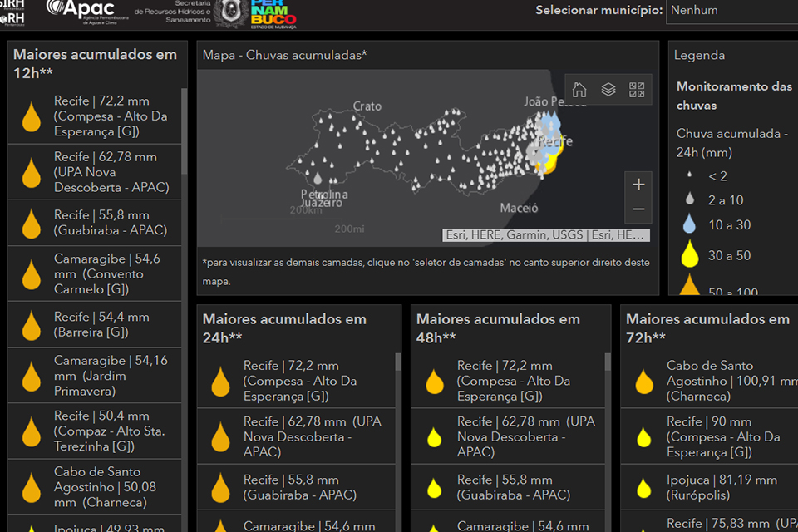Screen dimensions: 798x532
Task: Open the Selecionar município dropdown showing Nenhum
Action: tap(731, 11)
